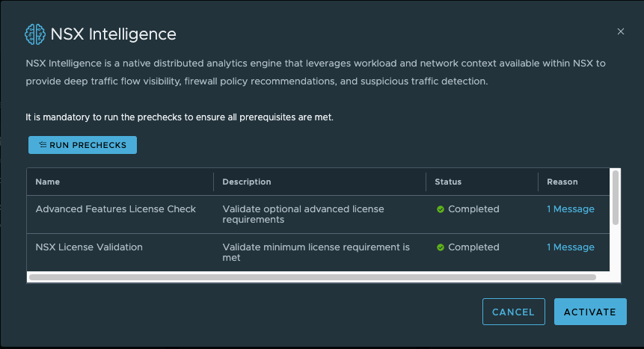Close the NSX Intelligence dialog

point(621,31)
